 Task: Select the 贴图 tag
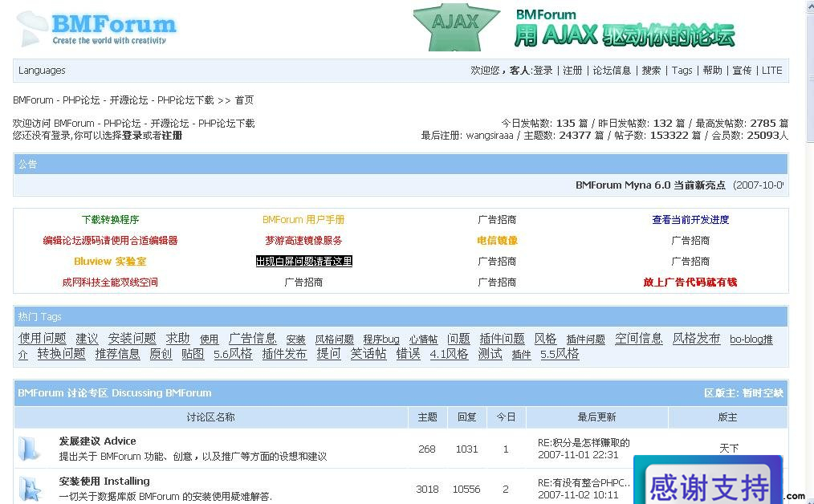click(193, 354)
